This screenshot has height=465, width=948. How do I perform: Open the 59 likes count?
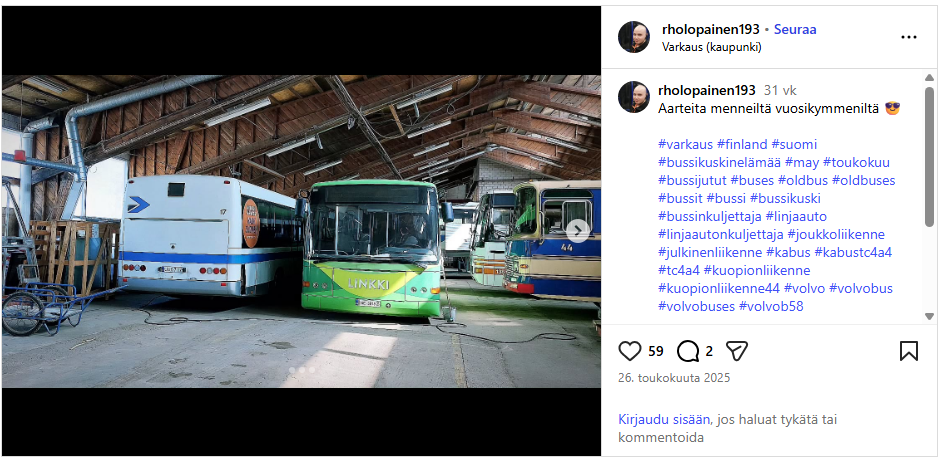[656, 351]
